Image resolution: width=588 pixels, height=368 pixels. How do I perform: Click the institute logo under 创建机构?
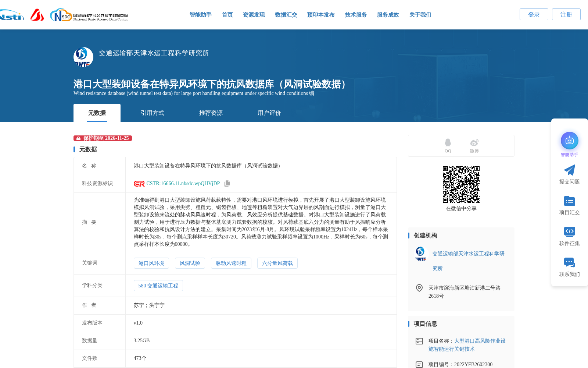click(420, 254)
